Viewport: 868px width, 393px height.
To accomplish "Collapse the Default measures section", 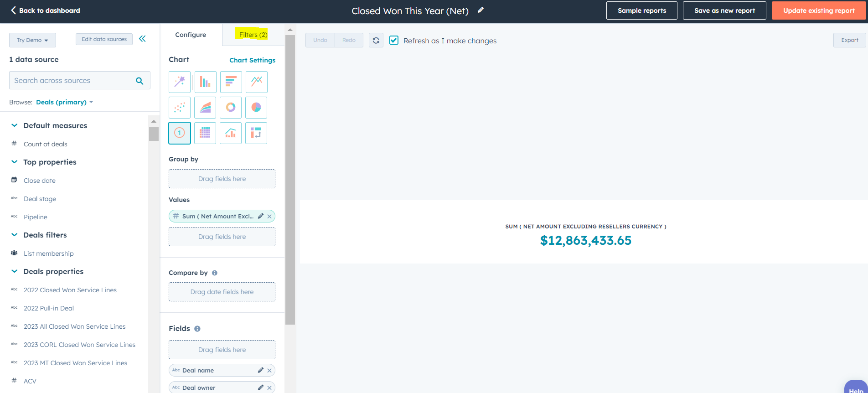I will 15,125.
